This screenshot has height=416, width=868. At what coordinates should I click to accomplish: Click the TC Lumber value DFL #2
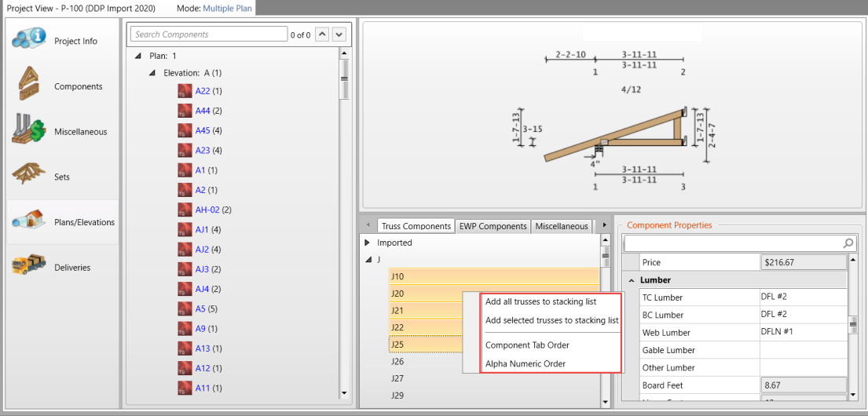(x=774, y=296)
